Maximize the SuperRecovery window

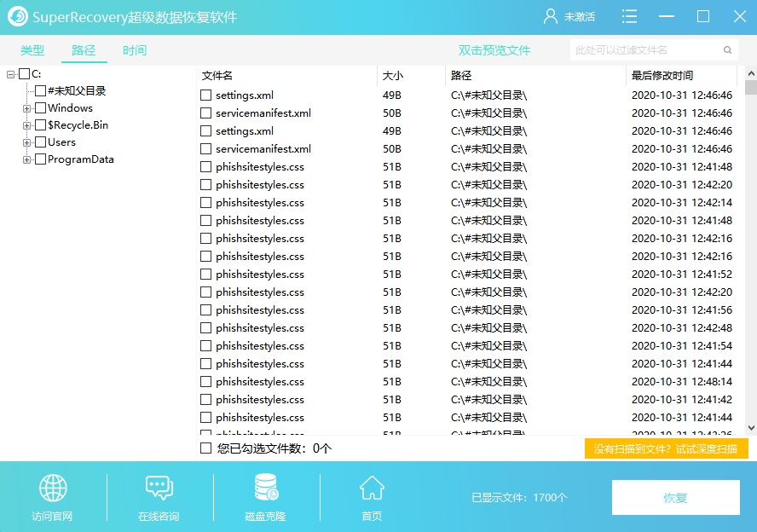703,17
